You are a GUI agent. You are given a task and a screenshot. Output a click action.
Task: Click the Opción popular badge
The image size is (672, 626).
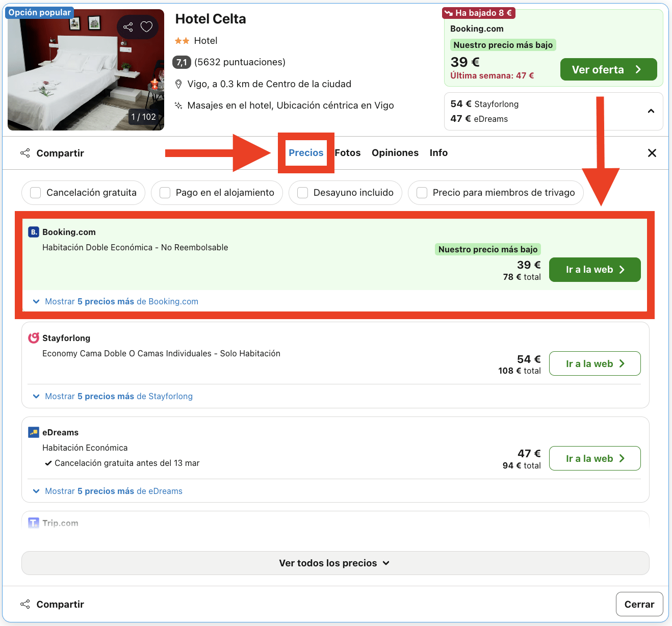coord(40,13)
